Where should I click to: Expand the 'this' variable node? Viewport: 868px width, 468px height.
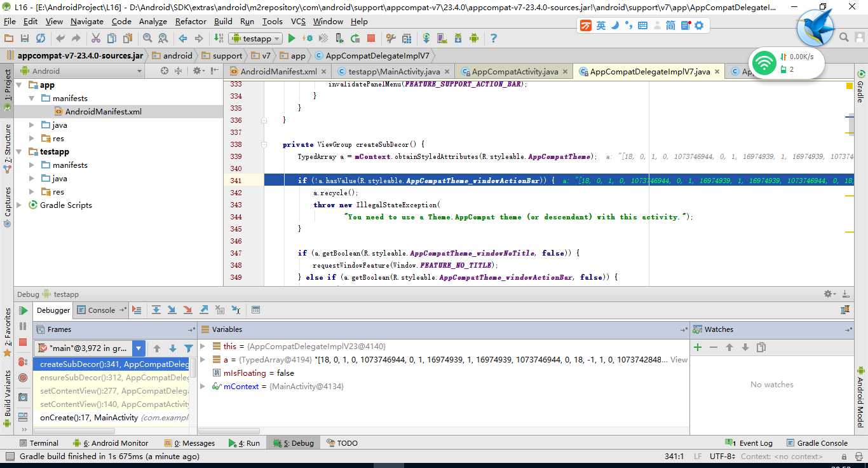point(203,347)
